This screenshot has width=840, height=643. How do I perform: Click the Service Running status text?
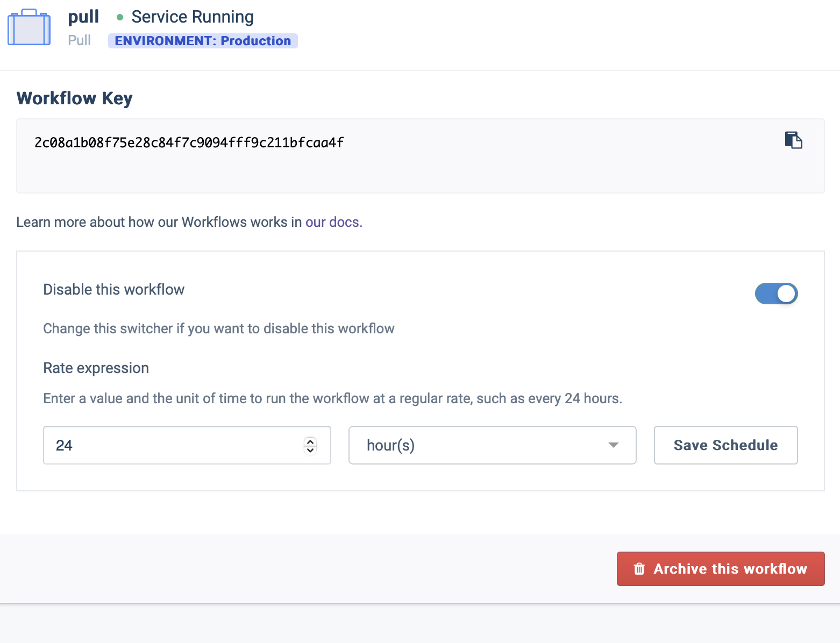(x=192, y=17)
